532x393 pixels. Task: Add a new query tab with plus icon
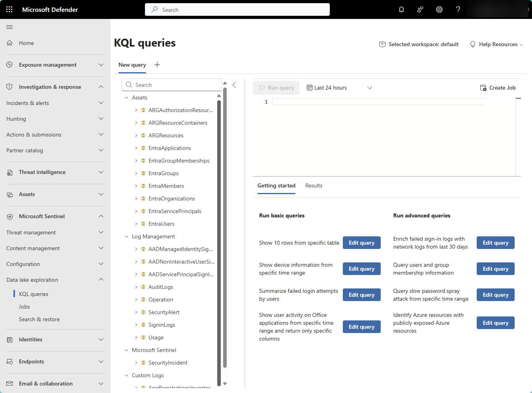(157, 65)
